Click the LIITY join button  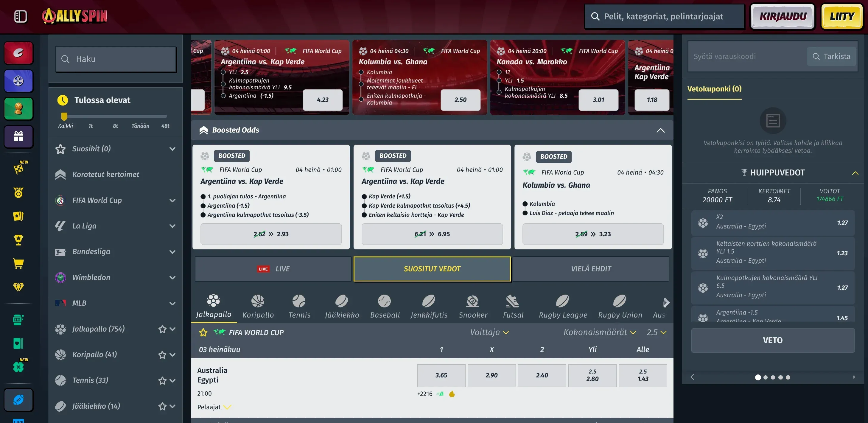[842, 16]
